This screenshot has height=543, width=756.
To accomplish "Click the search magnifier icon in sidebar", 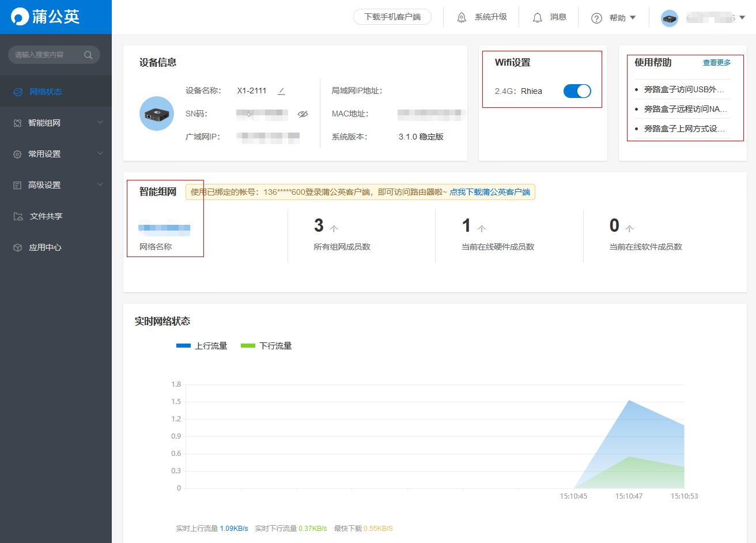I will 88,55.
